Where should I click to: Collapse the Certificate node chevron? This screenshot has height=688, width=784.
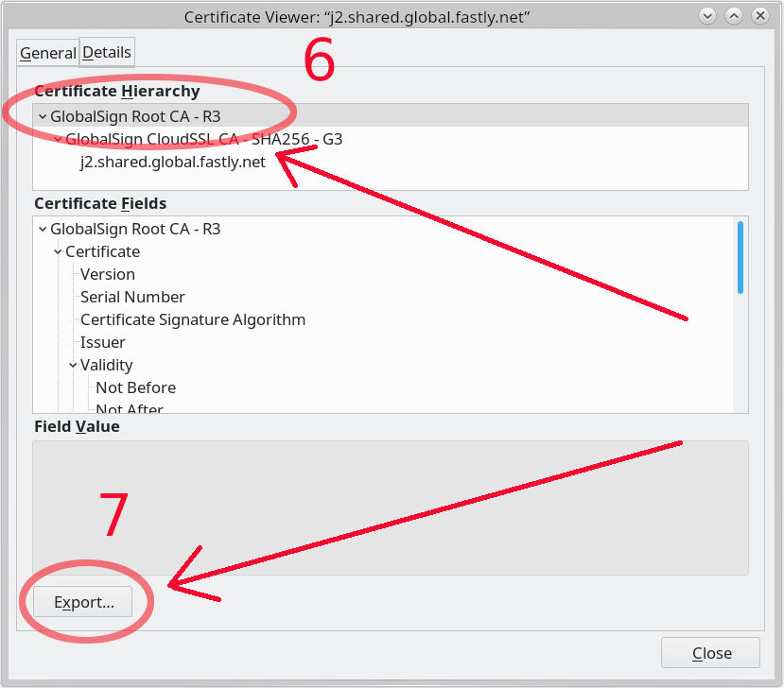pos(58,251)
